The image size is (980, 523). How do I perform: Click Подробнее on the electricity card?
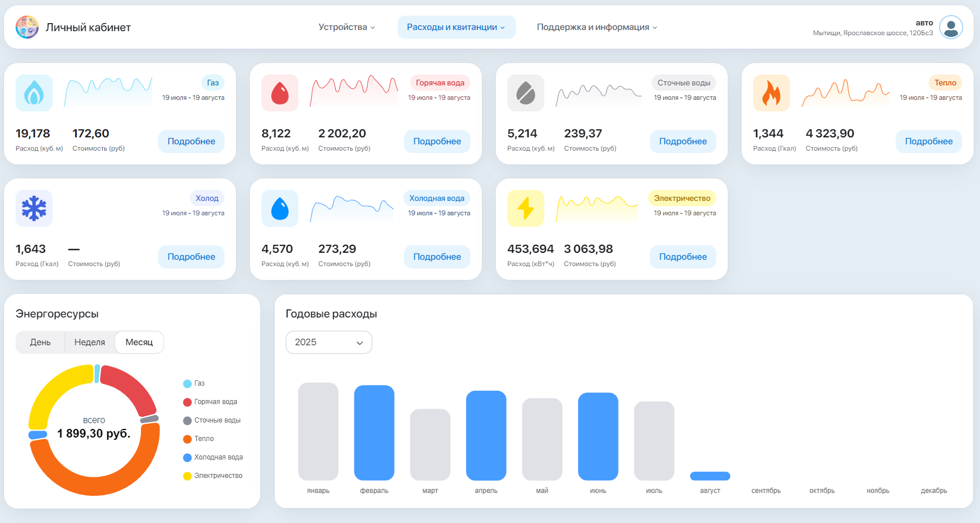pyautogui.click(x=683, y=256)
